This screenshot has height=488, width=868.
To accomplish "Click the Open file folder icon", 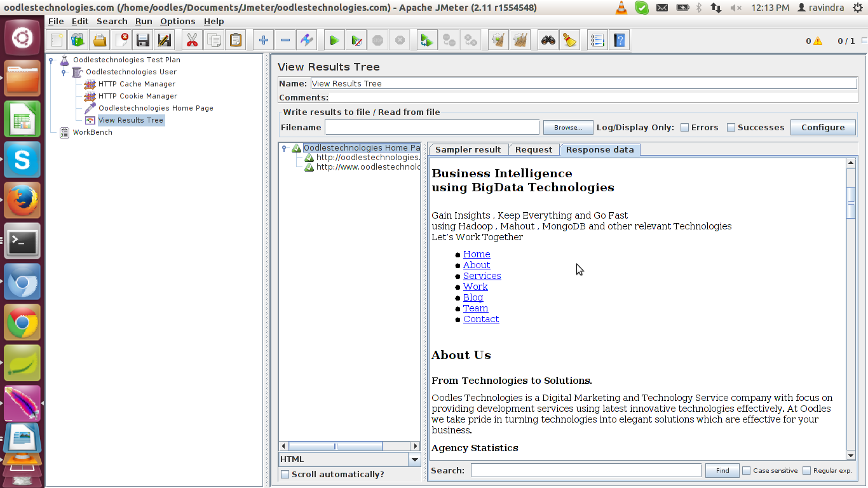I will coord(100,41).
